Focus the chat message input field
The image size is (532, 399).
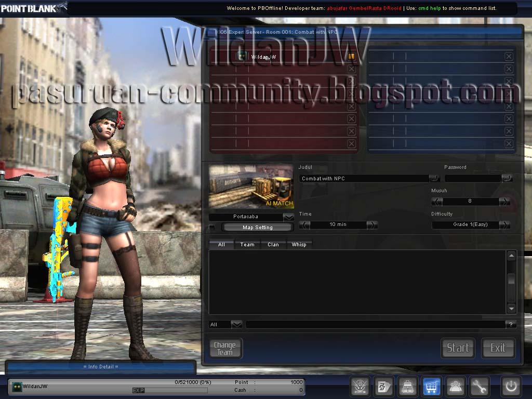(x=375, y=325)
